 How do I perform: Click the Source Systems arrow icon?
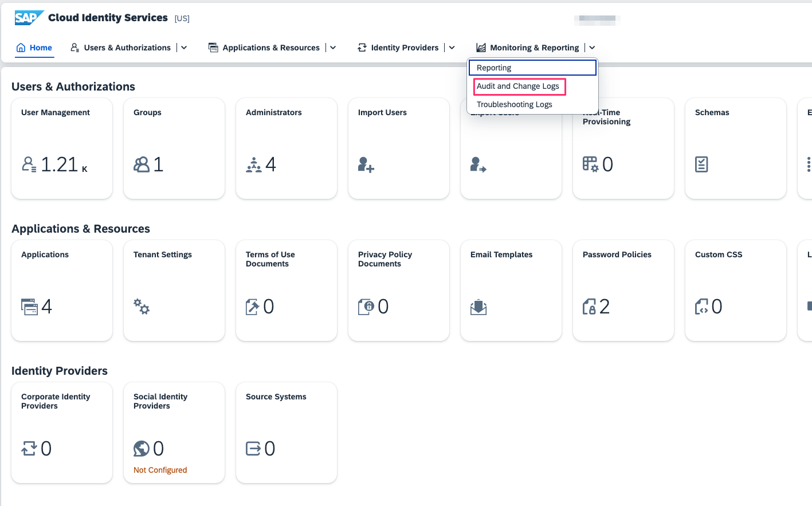253,449
